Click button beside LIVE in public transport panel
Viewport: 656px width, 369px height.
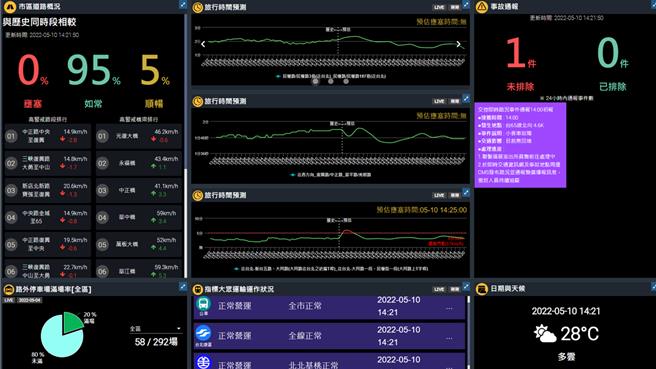(x=454, y=289)
